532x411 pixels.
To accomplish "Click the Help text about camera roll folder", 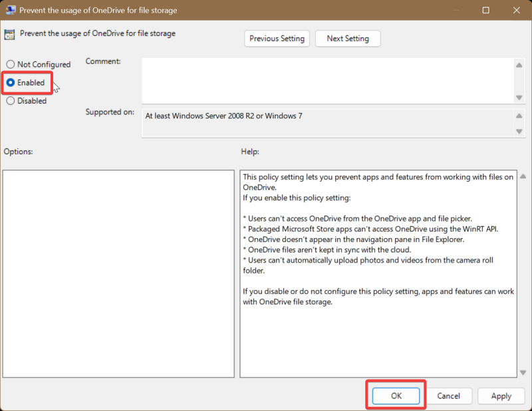I will [x=368, y=265].
